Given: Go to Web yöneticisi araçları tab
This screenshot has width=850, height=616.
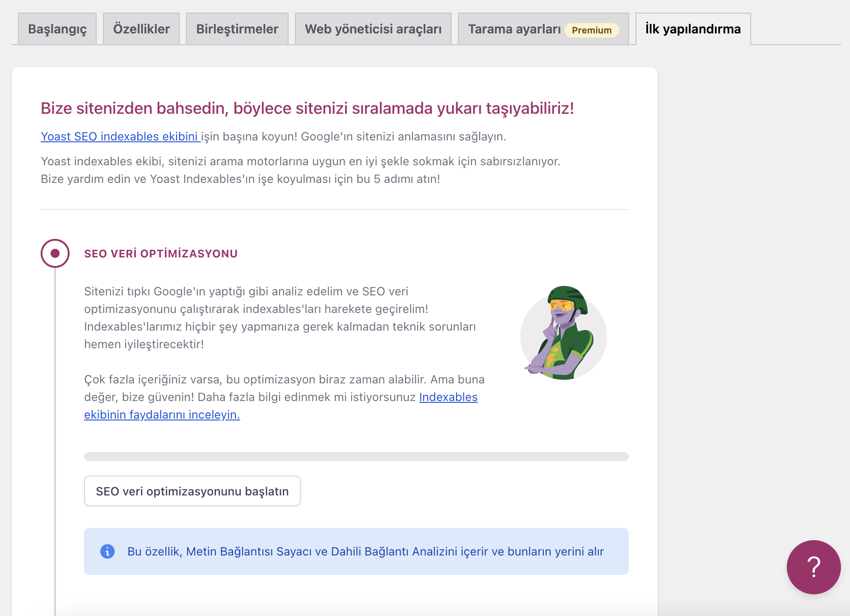Looking at the screenshot, I should tap(373, 29).
